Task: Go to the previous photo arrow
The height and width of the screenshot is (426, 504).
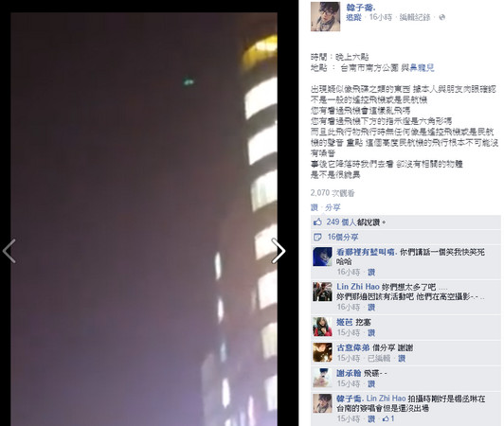Action: click(9, 251)
